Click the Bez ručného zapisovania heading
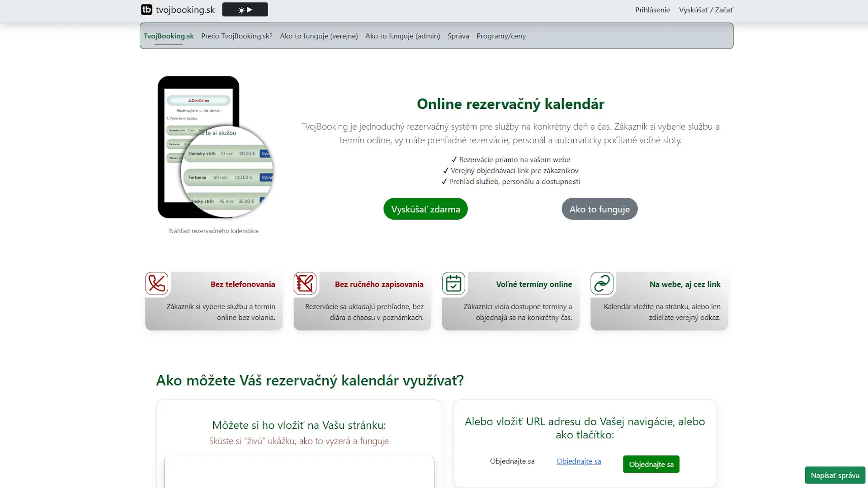This screenshot has height=488, width=868. pyautogui.click(x=379, y=284)
